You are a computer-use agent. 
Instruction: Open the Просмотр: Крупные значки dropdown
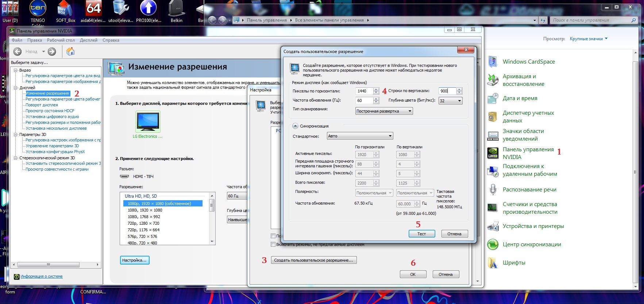point(589,39)
